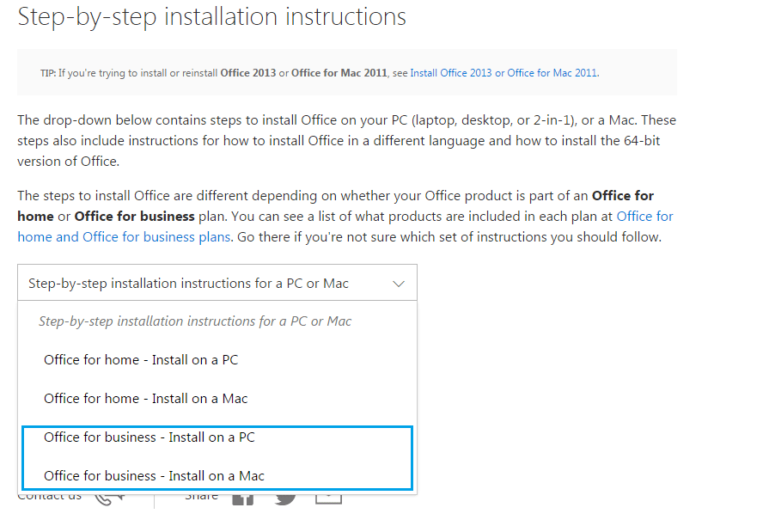
Task: Open the "Install Office 2013" link
Action: click(451, 73)
